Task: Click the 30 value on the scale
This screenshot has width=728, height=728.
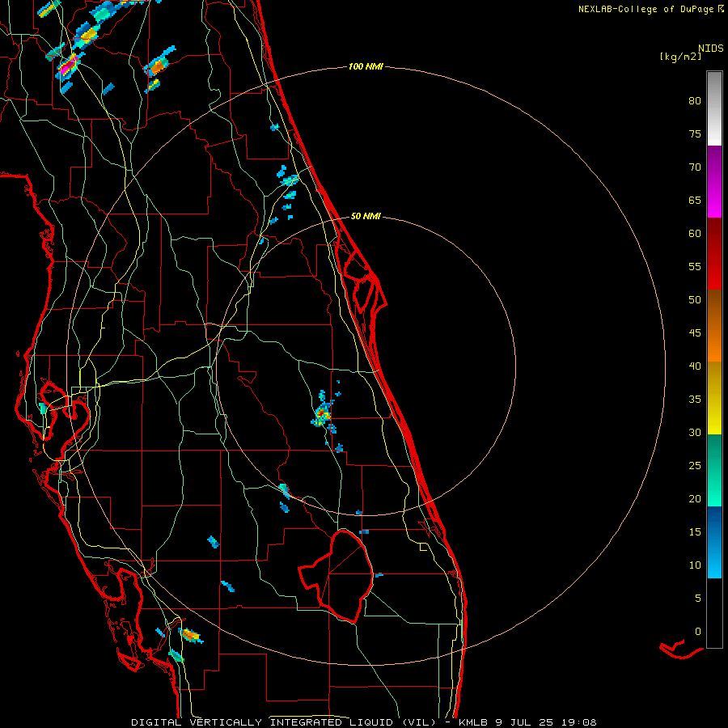Action: [695, 433]
